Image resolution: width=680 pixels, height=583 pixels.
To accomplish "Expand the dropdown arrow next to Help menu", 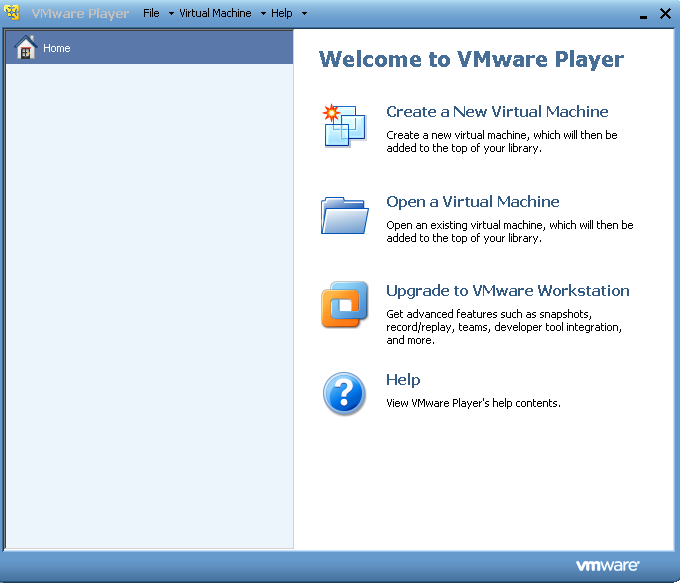I will [304, 14].
